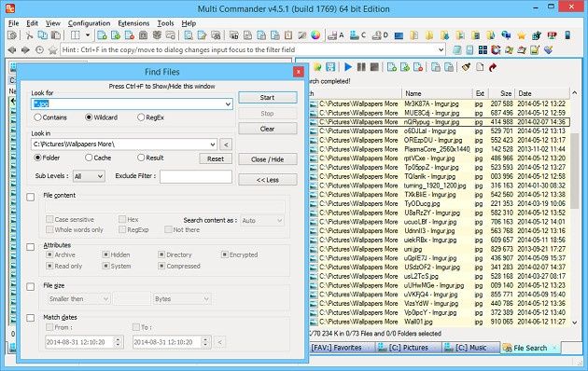The image size is (588, 371).
Task: Click the Exclude Filter input field
Action: click(196, 176)
